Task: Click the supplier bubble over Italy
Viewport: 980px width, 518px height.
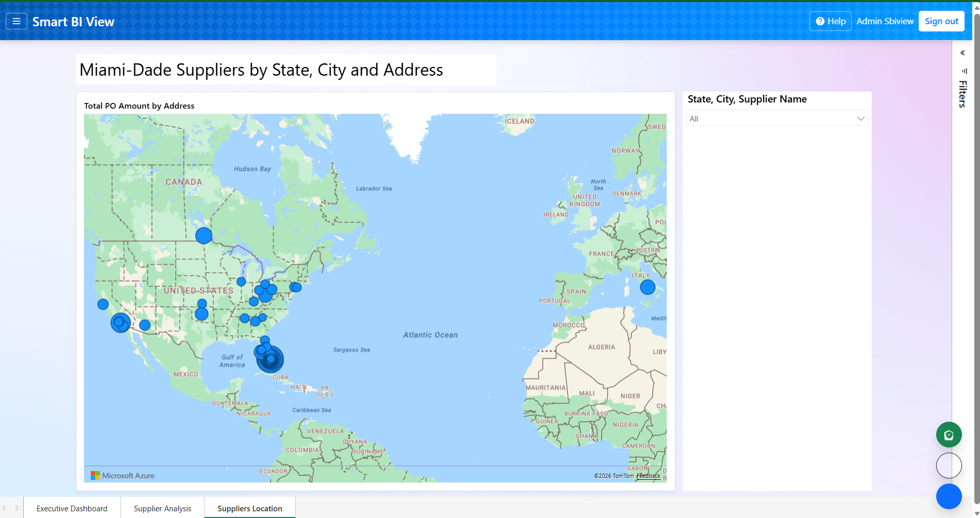Action: [x=647, y=287]
